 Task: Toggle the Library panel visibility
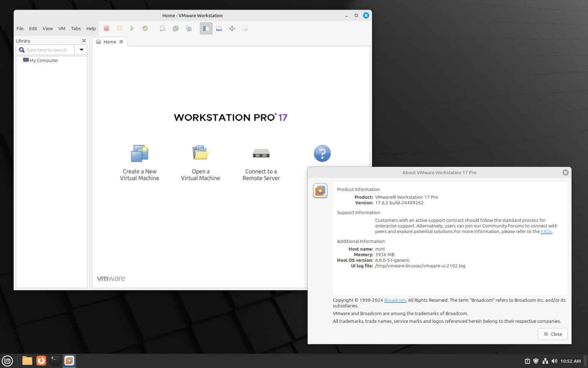coord(206,28)
